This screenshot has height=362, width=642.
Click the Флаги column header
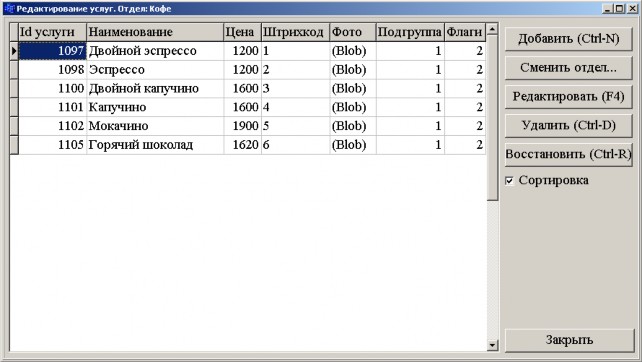click(465, 32)
